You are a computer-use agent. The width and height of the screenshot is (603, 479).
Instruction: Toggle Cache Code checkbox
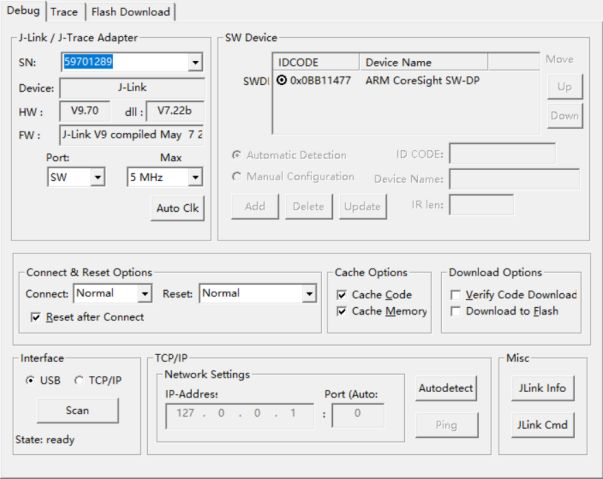tap(341, 295)
